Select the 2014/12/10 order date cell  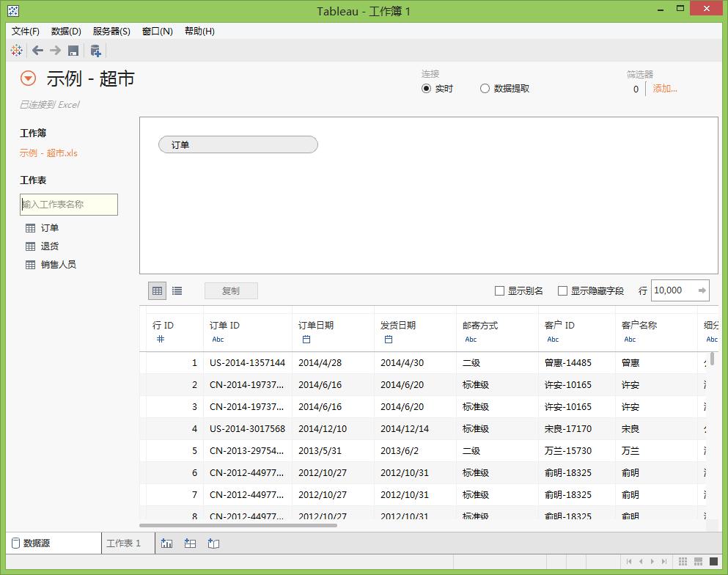coord(333,429)
